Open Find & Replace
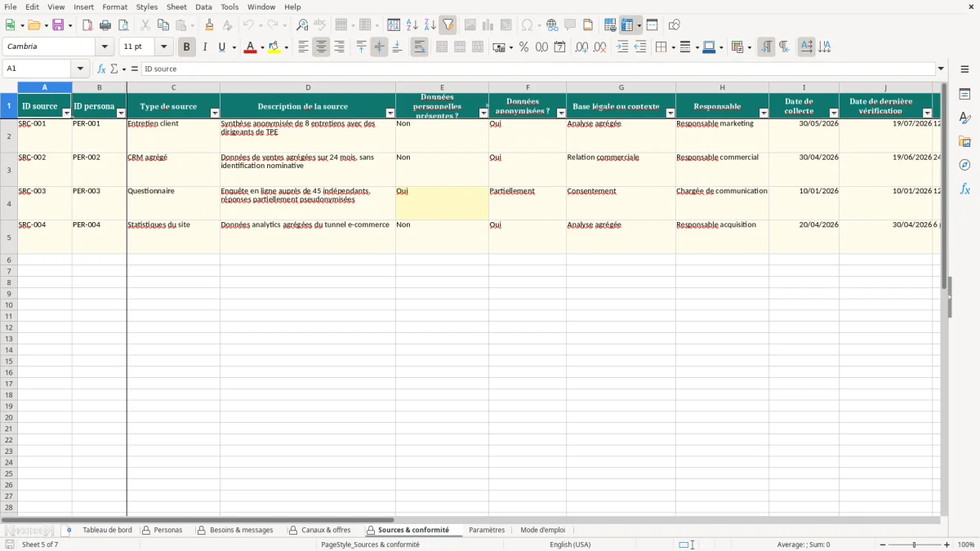Image resolution: width=980 pixels, height=551 pixels. click(302, 25)
